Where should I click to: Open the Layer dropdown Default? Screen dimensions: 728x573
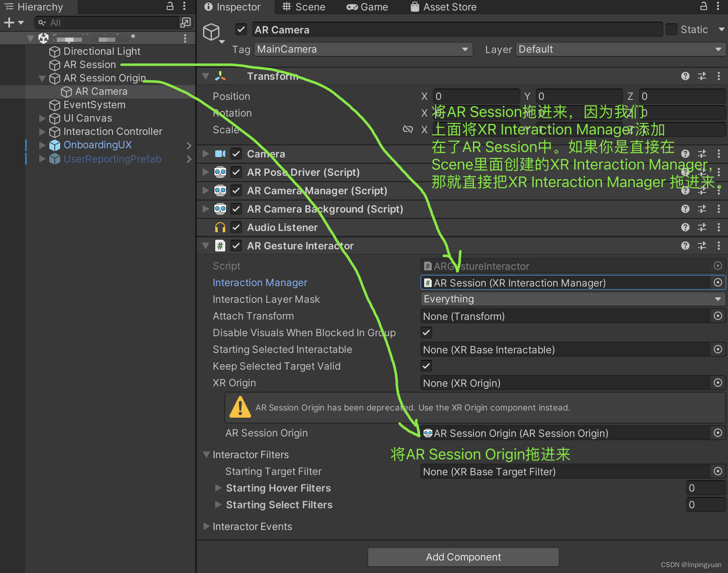pyautogui.click(x=621, y=49)
